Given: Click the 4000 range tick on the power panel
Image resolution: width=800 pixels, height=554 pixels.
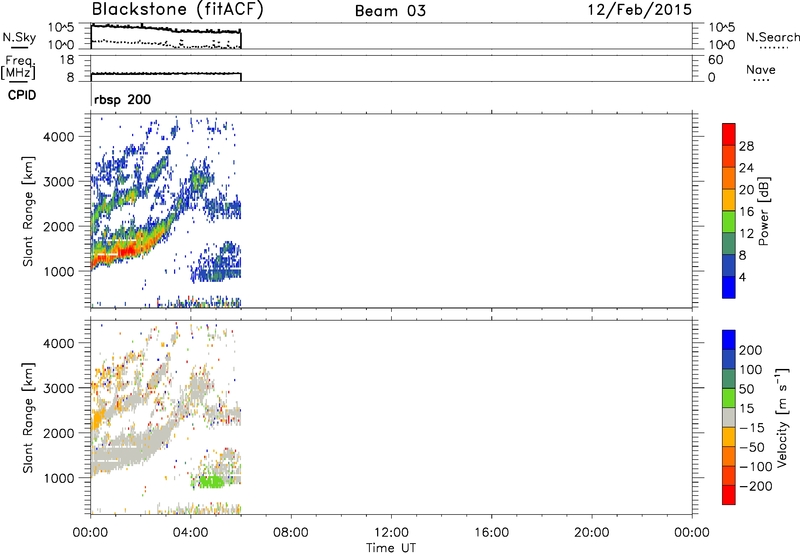Looking at the screenshot, I should (58, 137).
